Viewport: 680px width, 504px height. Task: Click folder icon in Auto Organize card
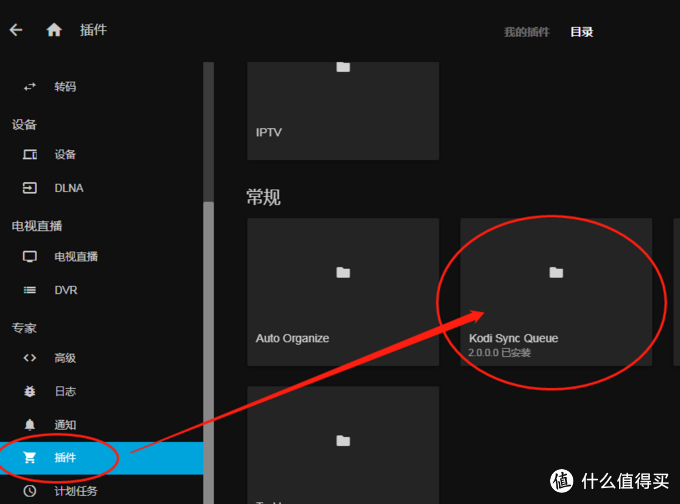point(343,272)
